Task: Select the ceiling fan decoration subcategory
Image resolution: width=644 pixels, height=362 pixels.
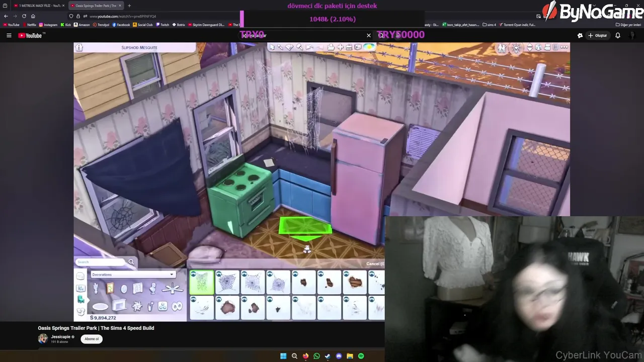Action: click(x=173, y=289)
